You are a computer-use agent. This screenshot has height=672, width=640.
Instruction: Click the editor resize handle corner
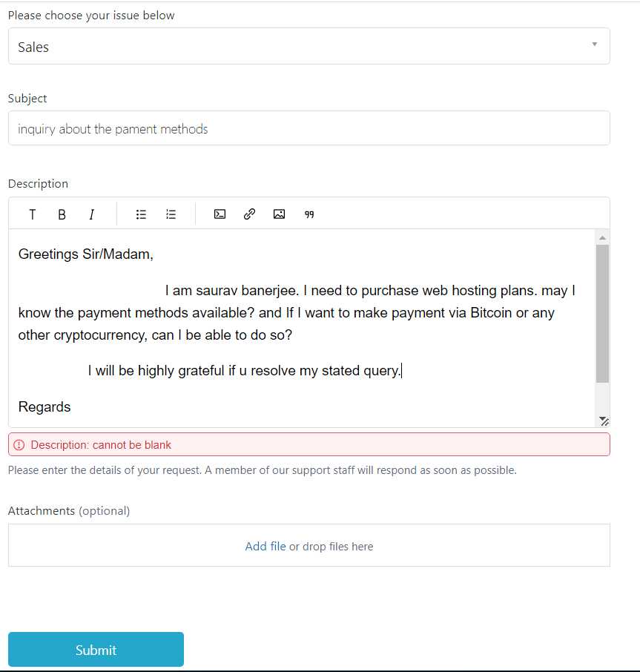[x=605, y=422]
